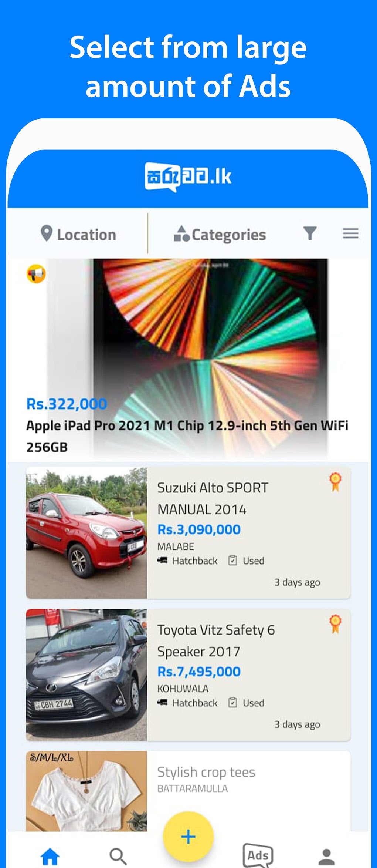Open the Apple iPad Pro 2021 ad title
This screenshot has width=377, height=868.
click(187, 436)
